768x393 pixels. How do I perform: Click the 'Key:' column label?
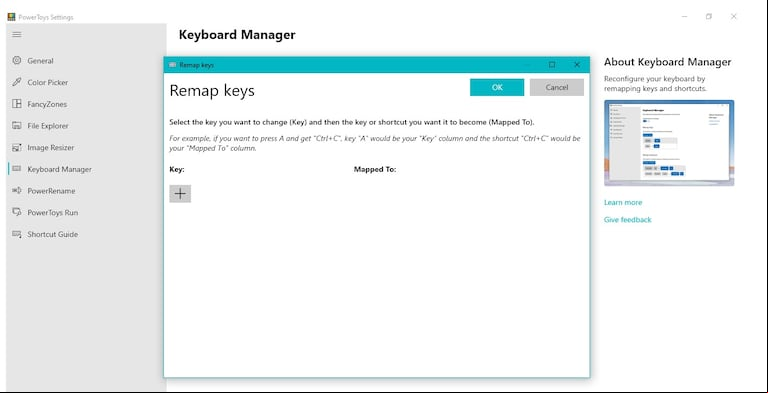coord(177,170)
